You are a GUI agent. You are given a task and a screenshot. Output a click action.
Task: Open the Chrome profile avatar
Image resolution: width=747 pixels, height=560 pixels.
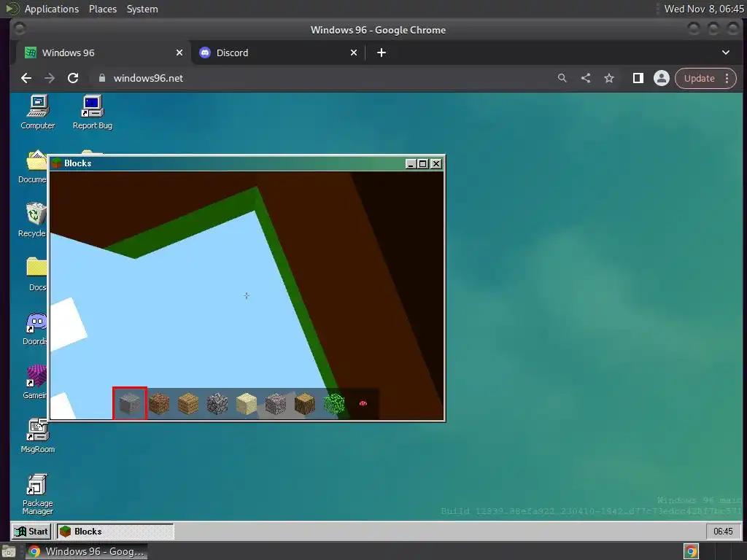[x=661, y=78]
